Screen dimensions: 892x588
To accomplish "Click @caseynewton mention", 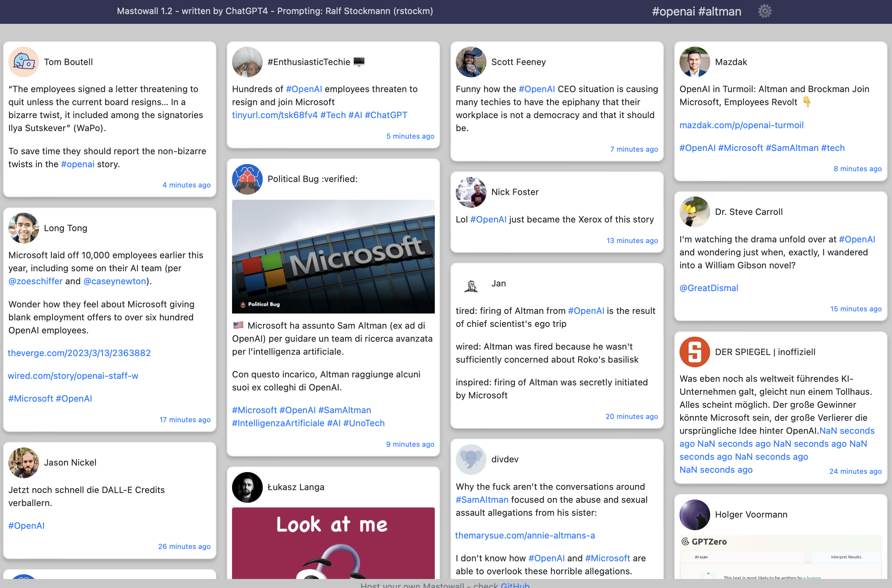I will (115, 281).
